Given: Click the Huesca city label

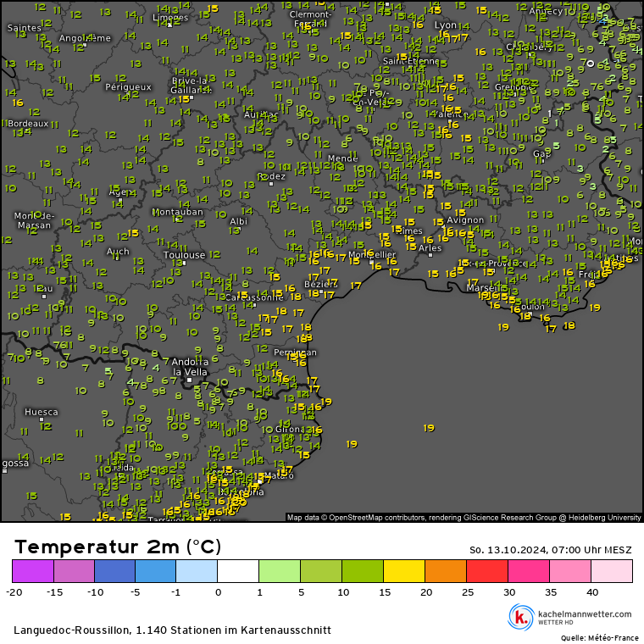Looking at the screenshot, I should click(41, 412).
